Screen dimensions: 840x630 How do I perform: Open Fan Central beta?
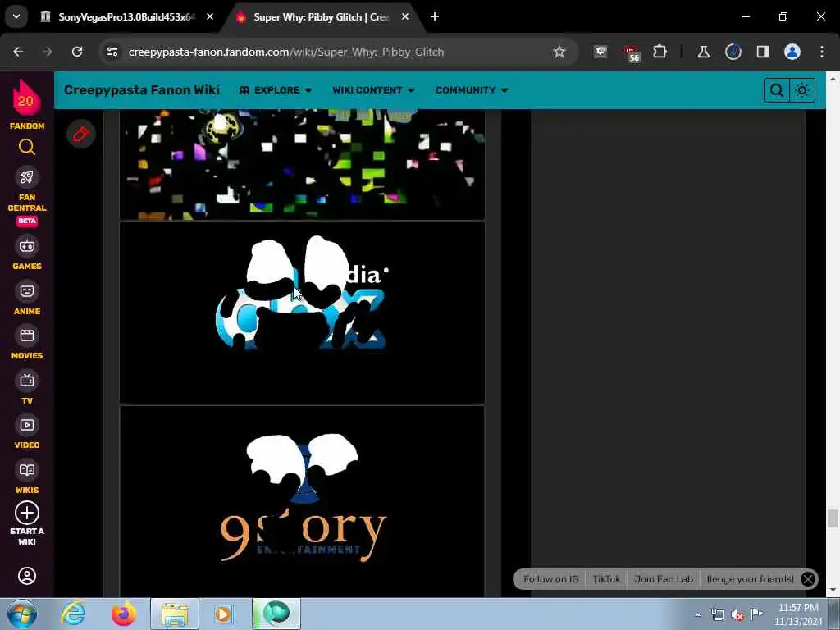click(27, 196)
